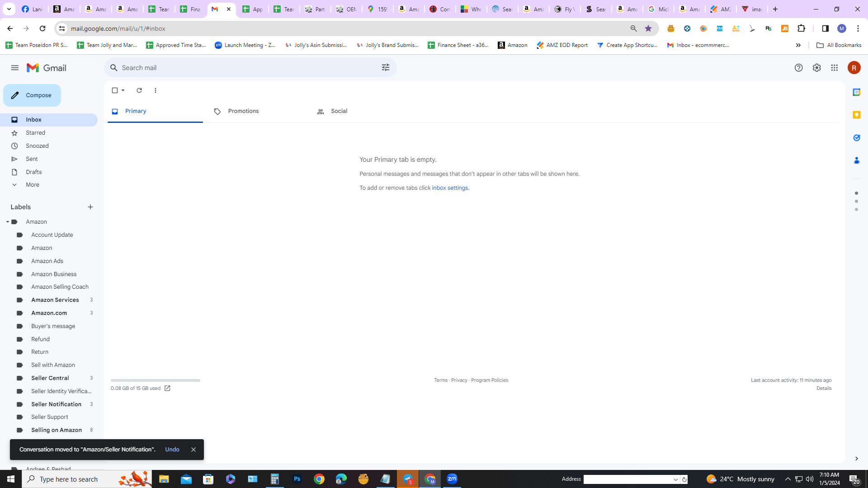Open the Sent folder
Image resolution: width=868 pixels, height=488 pixels.
tap(49, 159)
